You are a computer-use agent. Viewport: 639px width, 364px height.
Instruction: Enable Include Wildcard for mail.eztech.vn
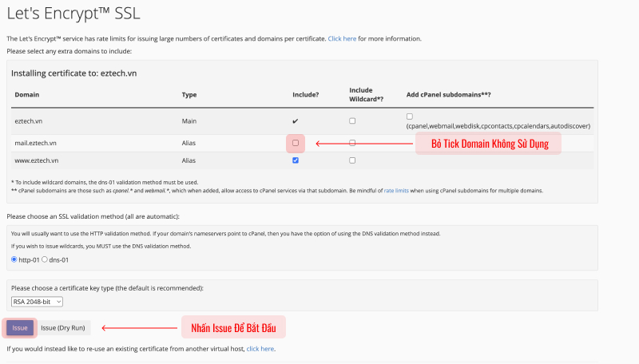352,143
